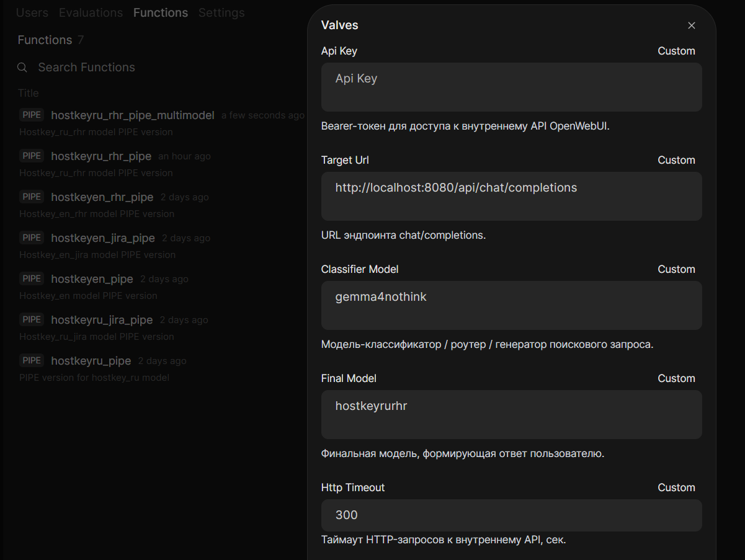This screenshot has width=745, height=560.
Task: Open the hostkeyen_rhr_pipe function
Action: [102, 197]
